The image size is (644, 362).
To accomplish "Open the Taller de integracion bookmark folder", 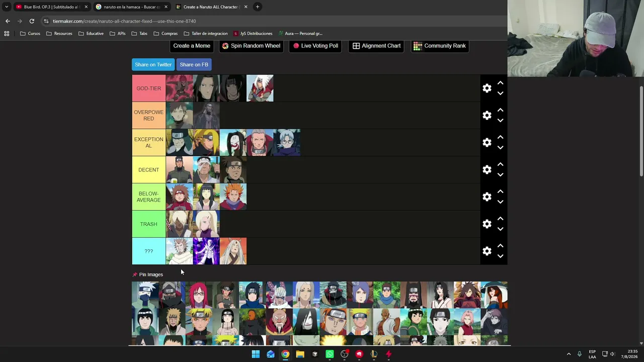I will pyautogui.click(x=206, y=34).
